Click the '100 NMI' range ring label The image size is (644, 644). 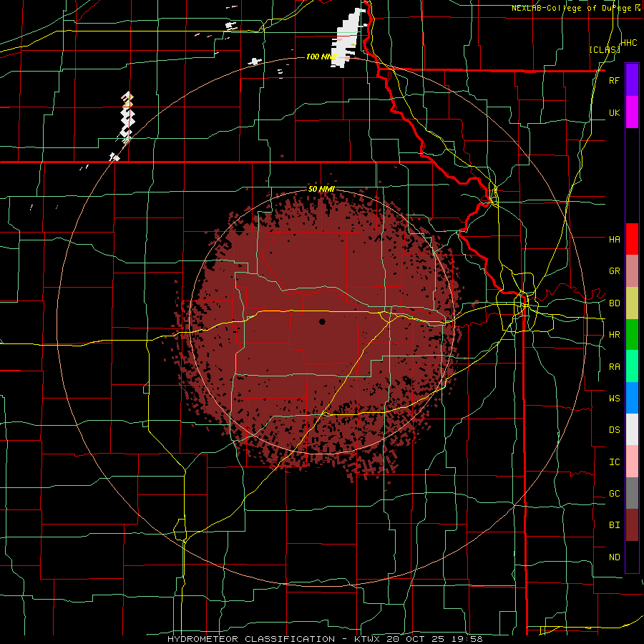point(321,57)
